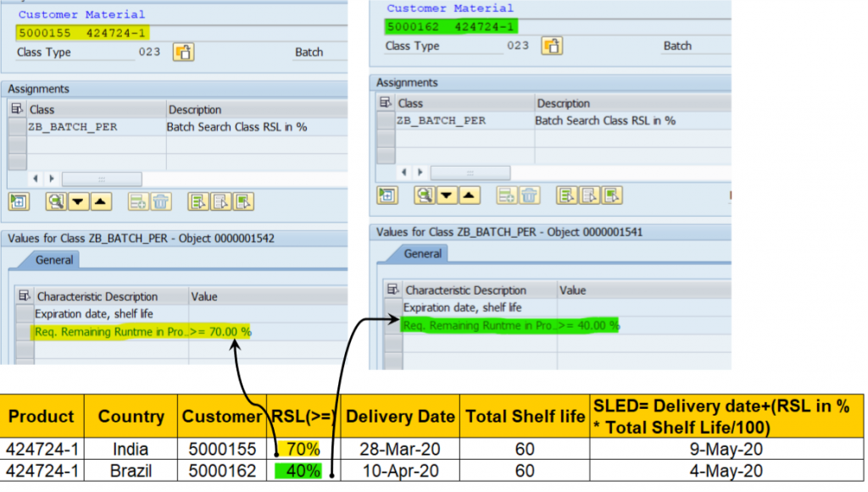The image size is (868, 492).
Task: Select row marker for Expiration date, Object 0000001542
Action: coord(25,314)
